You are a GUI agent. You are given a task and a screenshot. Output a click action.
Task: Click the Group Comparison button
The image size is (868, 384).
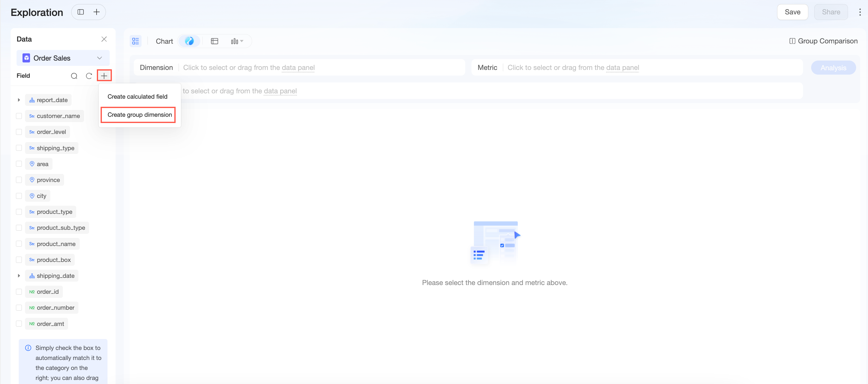coord(823,41)
